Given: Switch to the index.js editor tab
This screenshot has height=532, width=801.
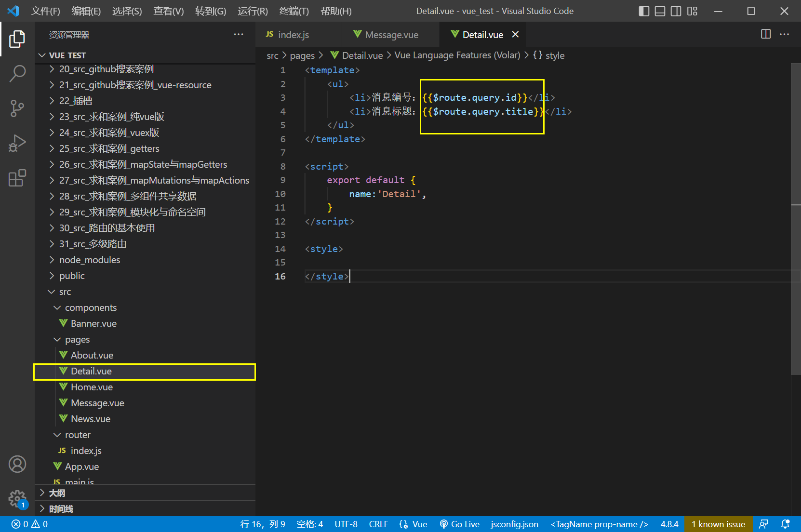Looking at the screenshot, I should coord(299,35).
